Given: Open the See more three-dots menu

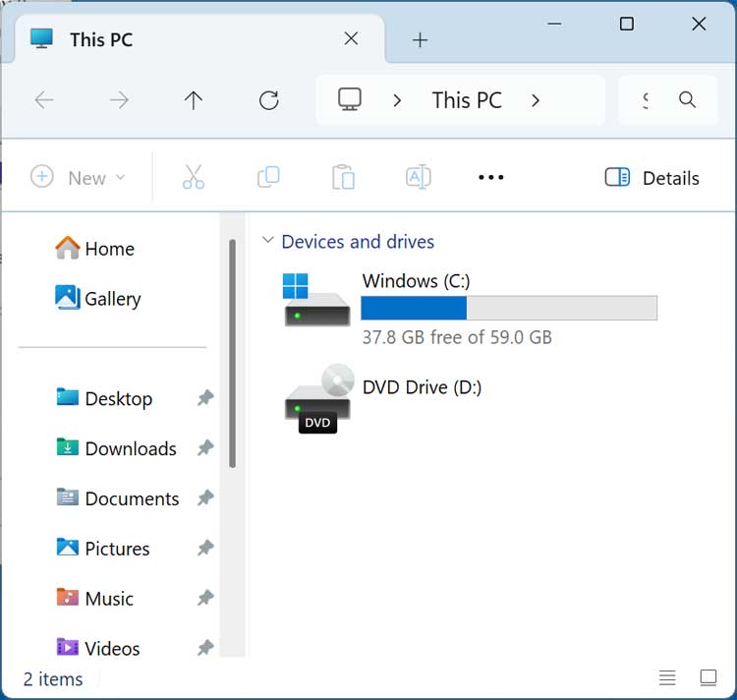Looking at the screenshot, I should click(491, 177).
